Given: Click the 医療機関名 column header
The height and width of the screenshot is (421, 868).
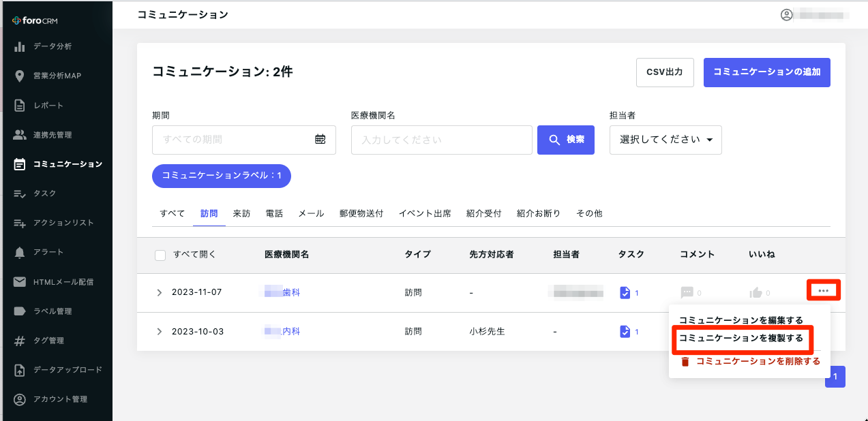Looking at the screenshot, I should pyautogui.click(x=286, y=255).
